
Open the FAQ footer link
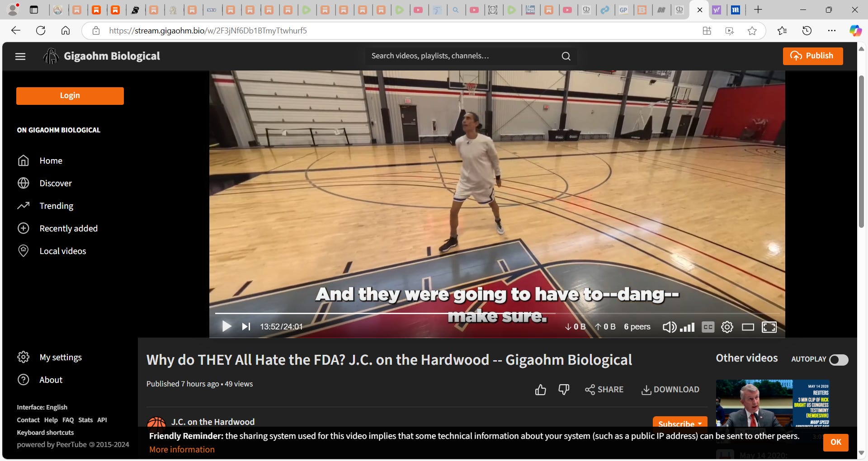68,420
